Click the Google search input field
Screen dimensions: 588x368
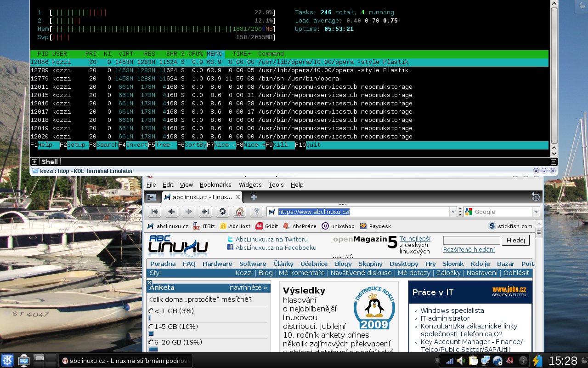tap(503, 212)
